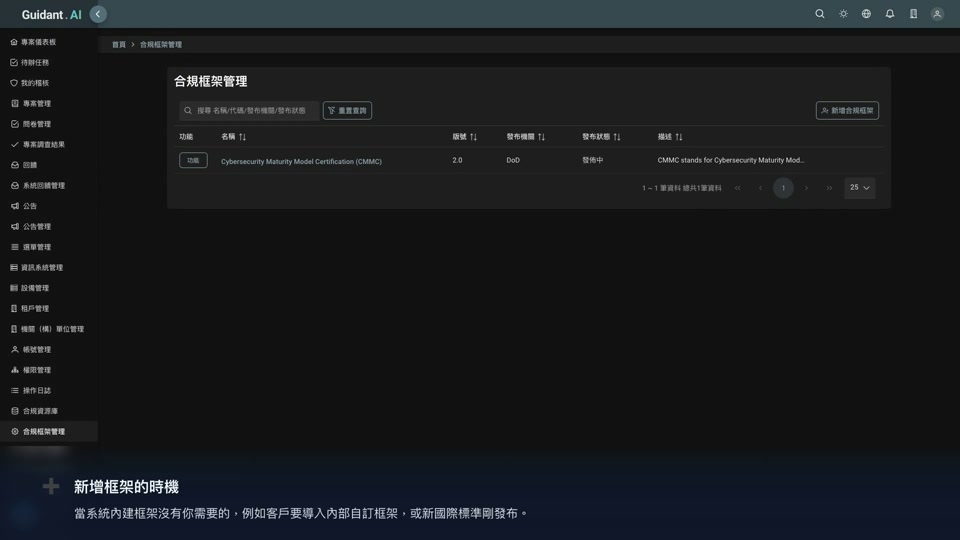Focus the 搜尋 名稱/代碼 search field
Image resolution: width=960 pixels, height=540 pixels.
(249, 111)
